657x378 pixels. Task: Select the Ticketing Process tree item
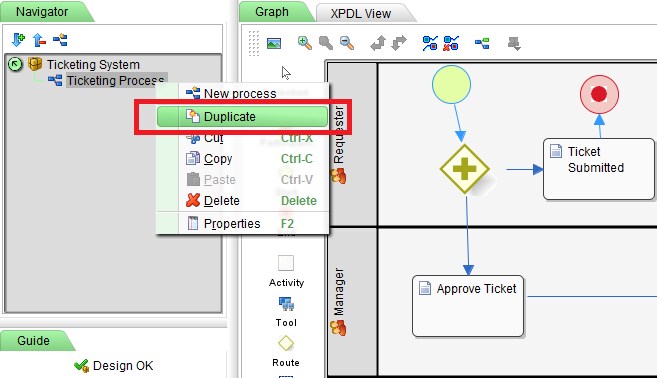click(115, 80)
